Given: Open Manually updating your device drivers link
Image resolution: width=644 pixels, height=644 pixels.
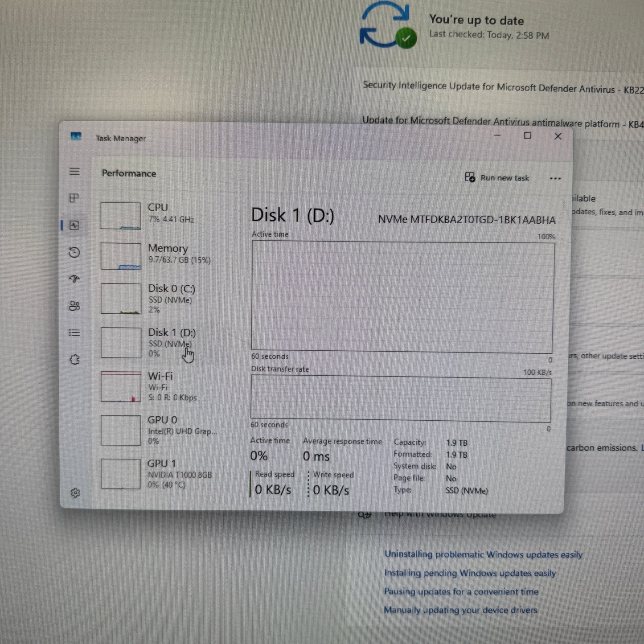Looking at the screenshot, I should [x=460, y=610].
